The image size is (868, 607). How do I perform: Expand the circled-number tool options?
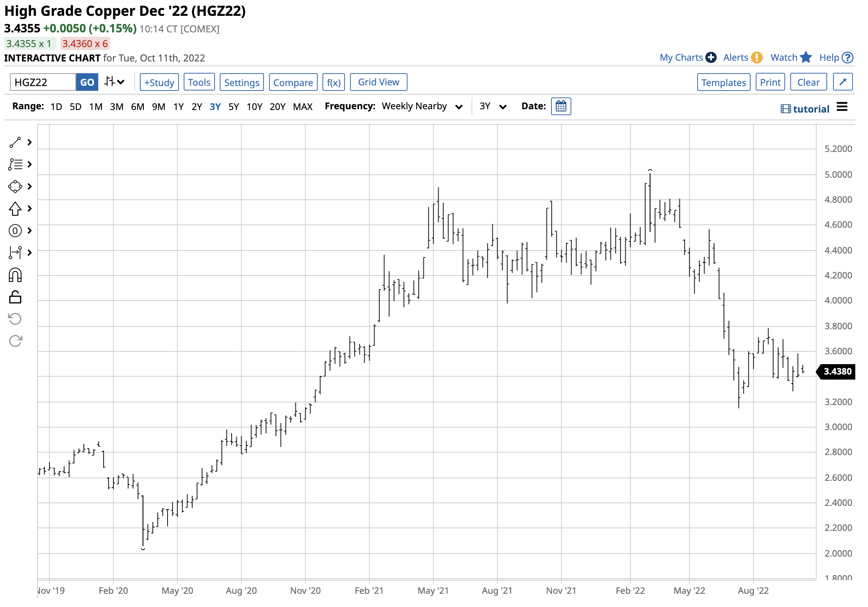29,230
